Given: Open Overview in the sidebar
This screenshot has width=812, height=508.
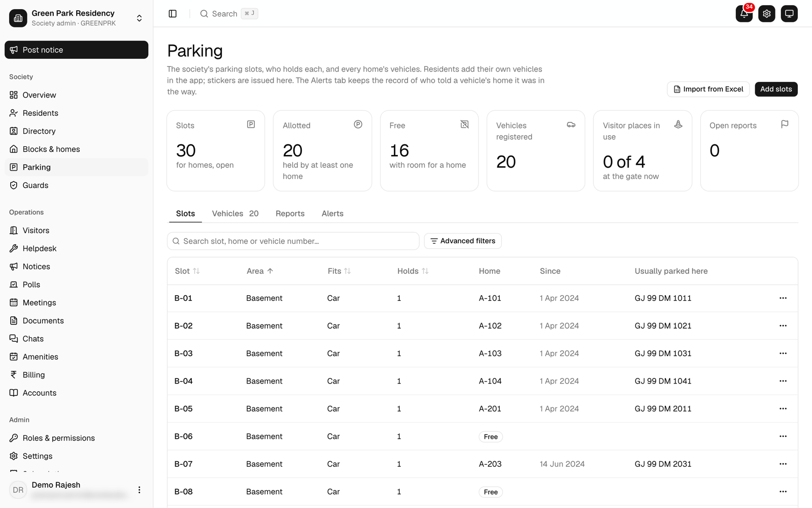Looking at the screenshot, I should (x=76, y=95).
